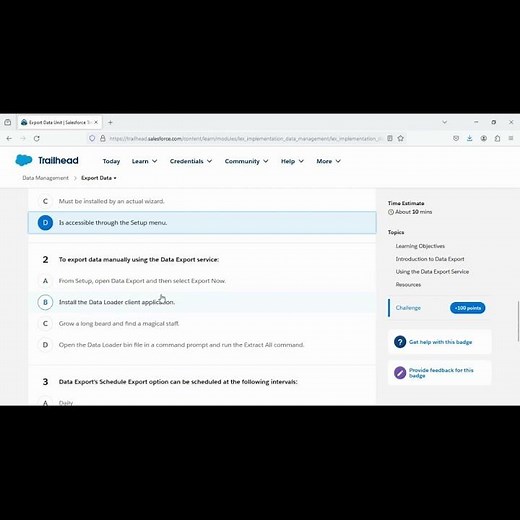Select answer C 'Must be installed by an actual wizard'

202,201
